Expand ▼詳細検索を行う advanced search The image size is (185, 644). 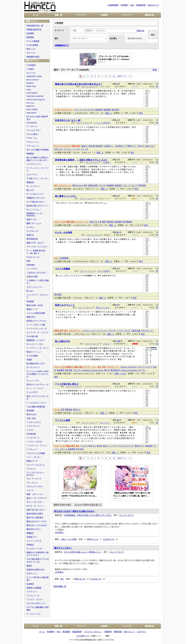[62, 45]
